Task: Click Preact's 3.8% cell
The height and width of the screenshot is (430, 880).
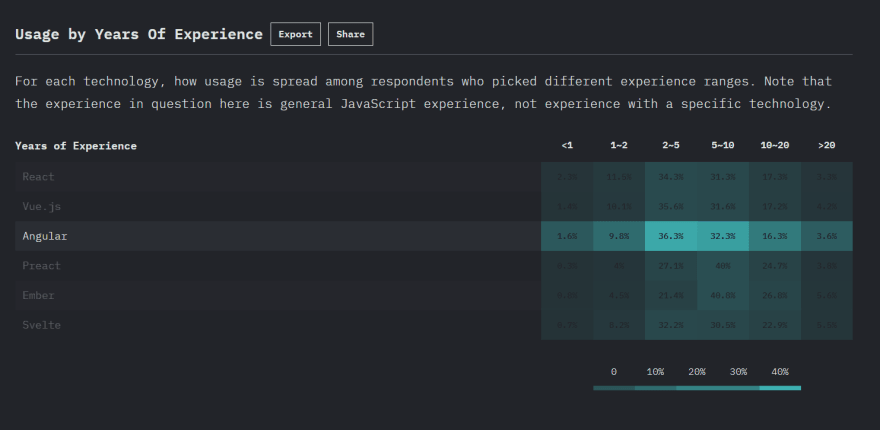Action: (x=826, y=266)
